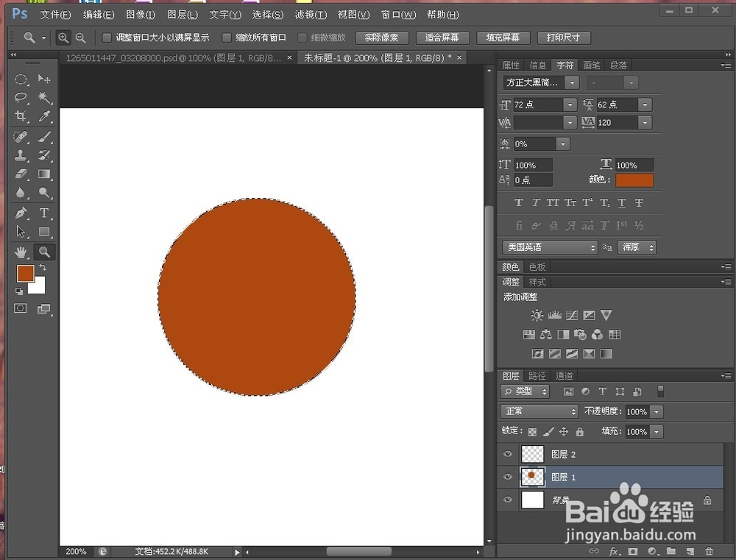Enable zoom all windows checkbox
This screenshot has height=560, width=736.
(227, 38)
